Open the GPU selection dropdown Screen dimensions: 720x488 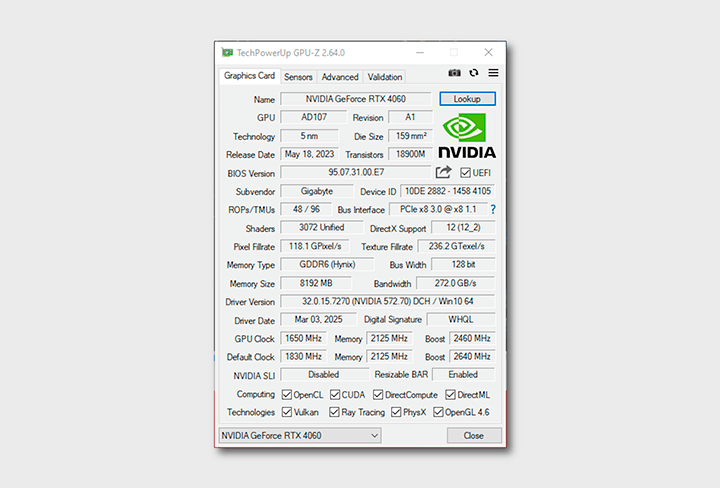300,435
